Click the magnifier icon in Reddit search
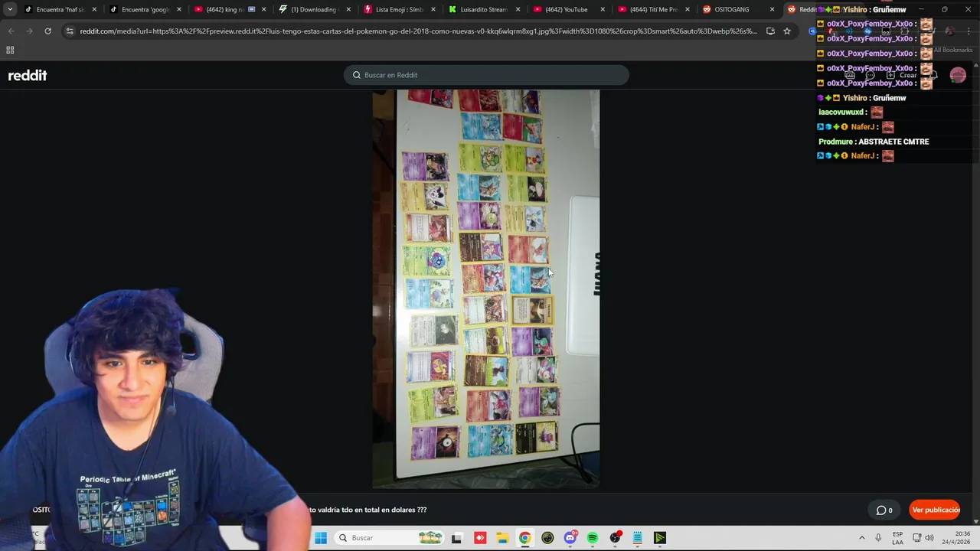This screenshot has width=980, height=551. tap(357, 75)
